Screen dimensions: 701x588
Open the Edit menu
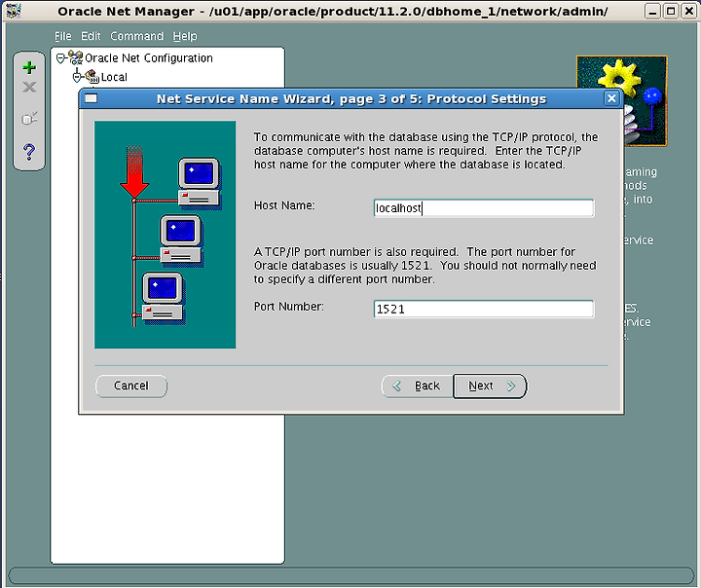click(91, 36)
